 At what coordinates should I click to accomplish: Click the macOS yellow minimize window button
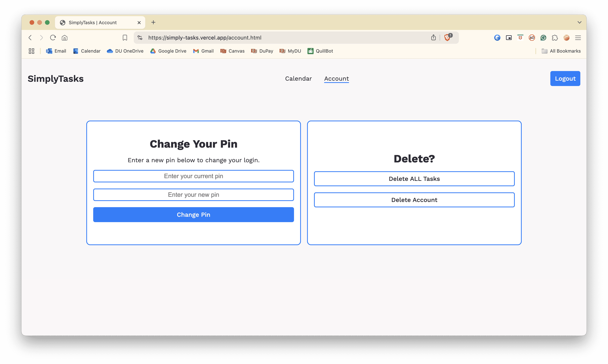coord(40,23)
